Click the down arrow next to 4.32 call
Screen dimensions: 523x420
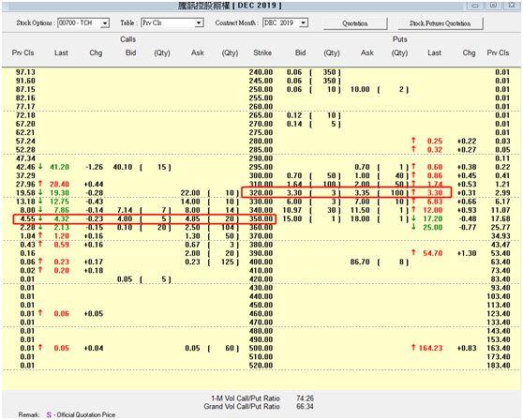pyautogui.click(x=40, y=218)
